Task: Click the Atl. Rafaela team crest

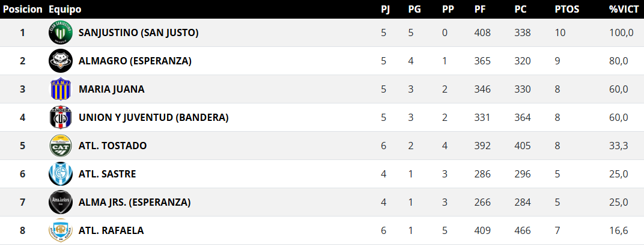Action: pos(61,230)
